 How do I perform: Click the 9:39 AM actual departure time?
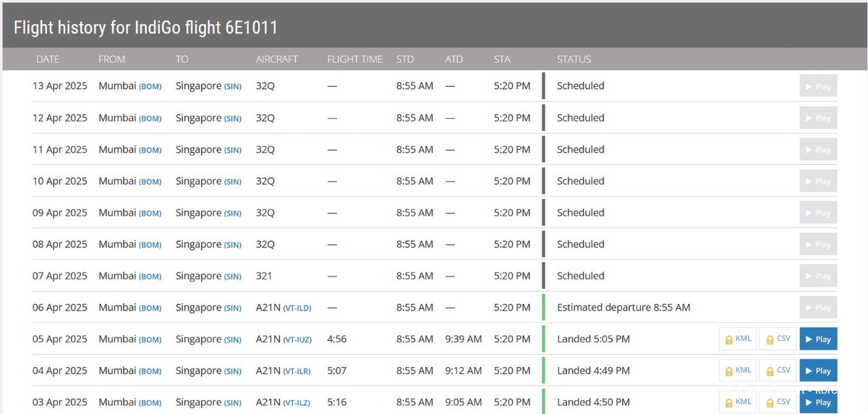pos(464,339)
